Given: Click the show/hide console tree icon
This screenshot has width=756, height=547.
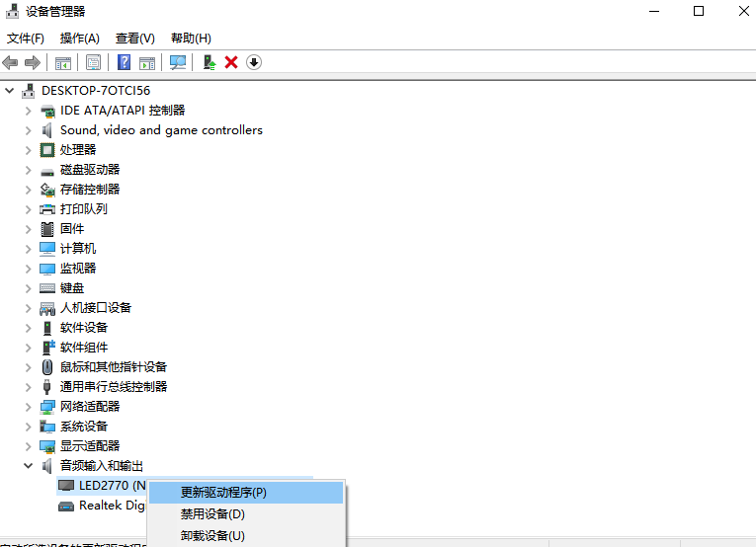Looking at the screenshot, I should pyautogui.click(x=63, y=63).
